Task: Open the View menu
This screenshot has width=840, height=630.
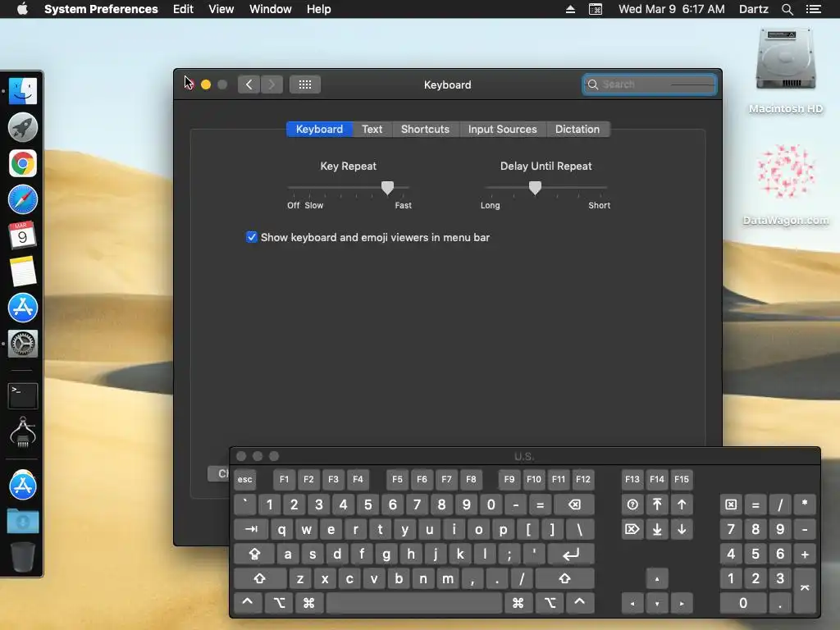Action: [221, 9]
